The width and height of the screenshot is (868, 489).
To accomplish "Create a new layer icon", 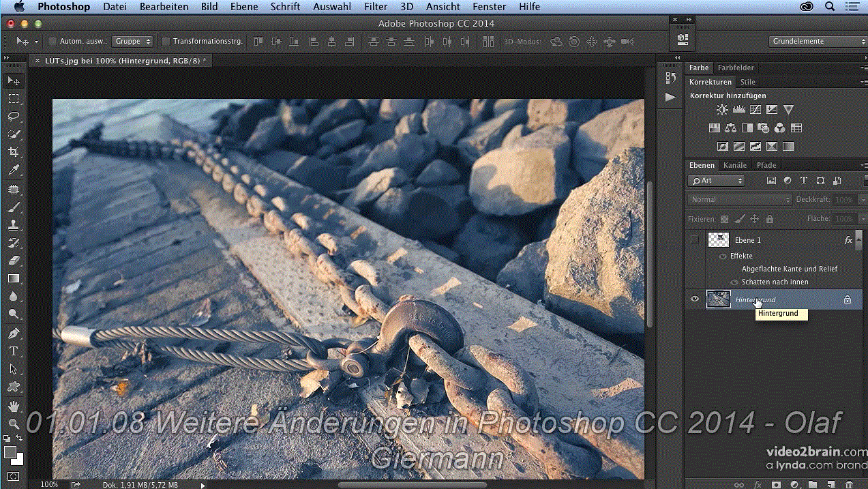I will (830, 484).
